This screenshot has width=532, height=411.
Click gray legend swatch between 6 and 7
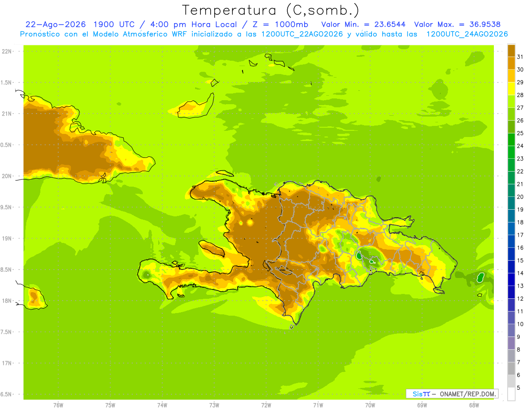click(511, 369)
